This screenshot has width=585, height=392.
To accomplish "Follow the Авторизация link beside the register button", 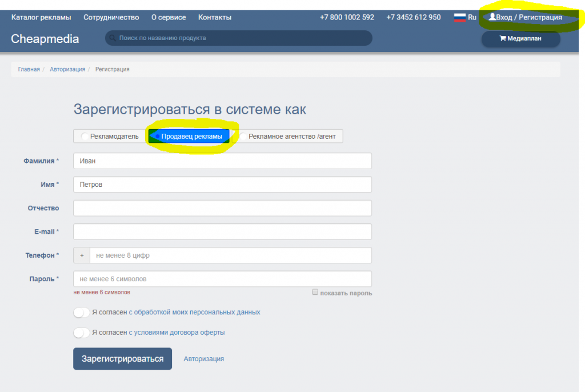I will tap(203, 359).
